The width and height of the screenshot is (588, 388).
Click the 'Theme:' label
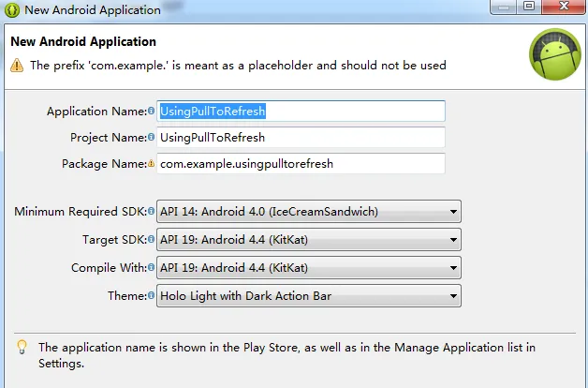(x=127, y=296)
